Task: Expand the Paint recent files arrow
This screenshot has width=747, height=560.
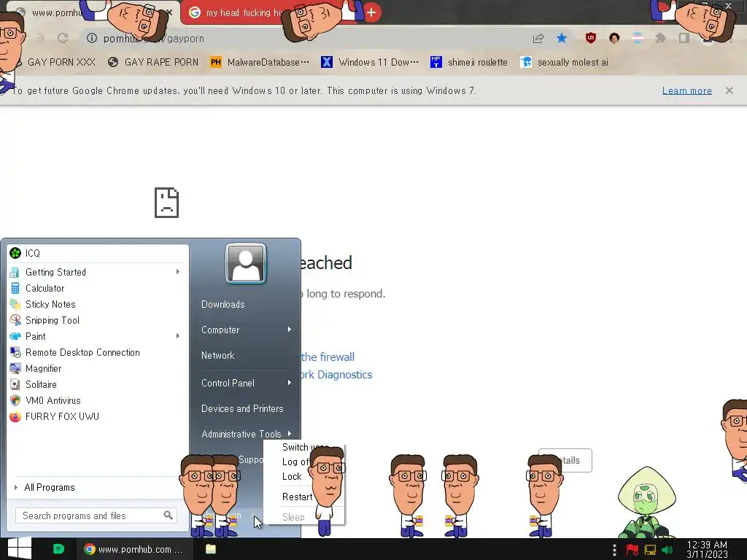Action: [x=178, y=336]
